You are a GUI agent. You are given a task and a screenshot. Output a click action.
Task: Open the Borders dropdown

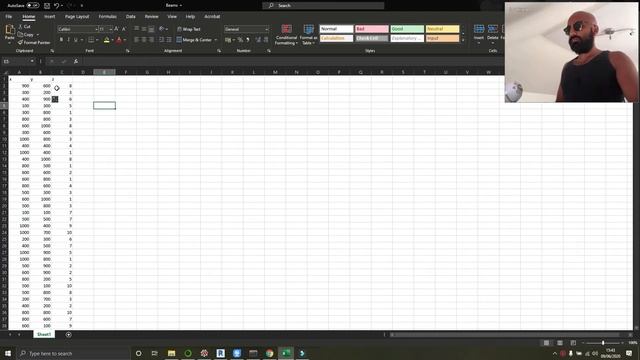[97, 40]
